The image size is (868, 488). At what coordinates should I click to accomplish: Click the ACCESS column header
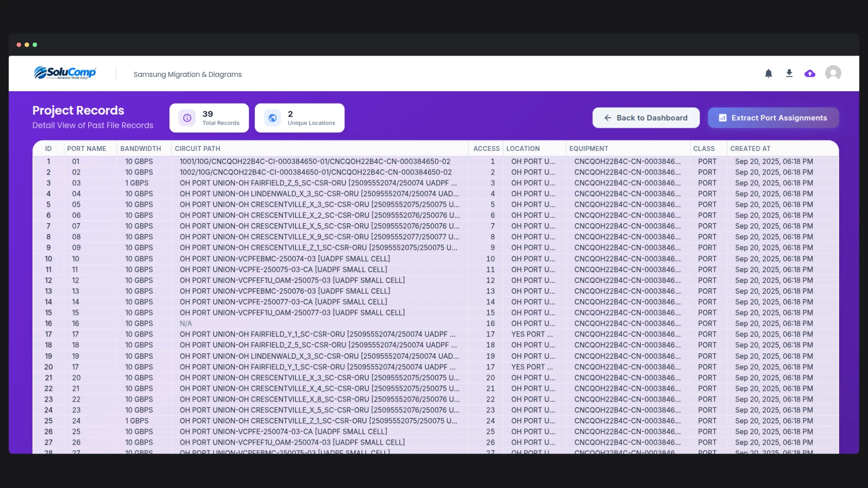pyautogui.click(x=486, y=149)
